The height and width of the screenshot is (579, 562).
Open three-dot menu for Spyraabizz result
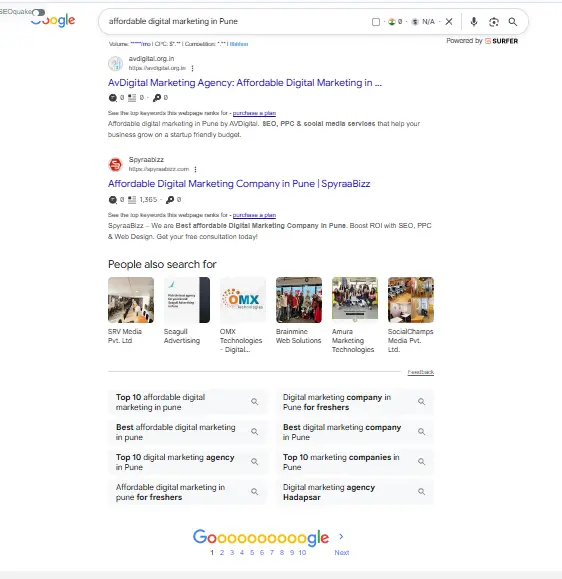coord(195,169)
